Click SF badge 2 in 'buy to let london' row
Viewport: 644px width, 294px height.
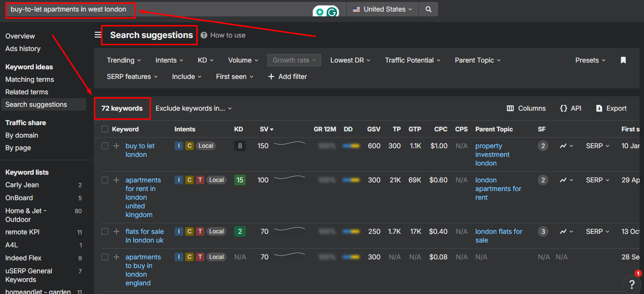click(543, 146)
